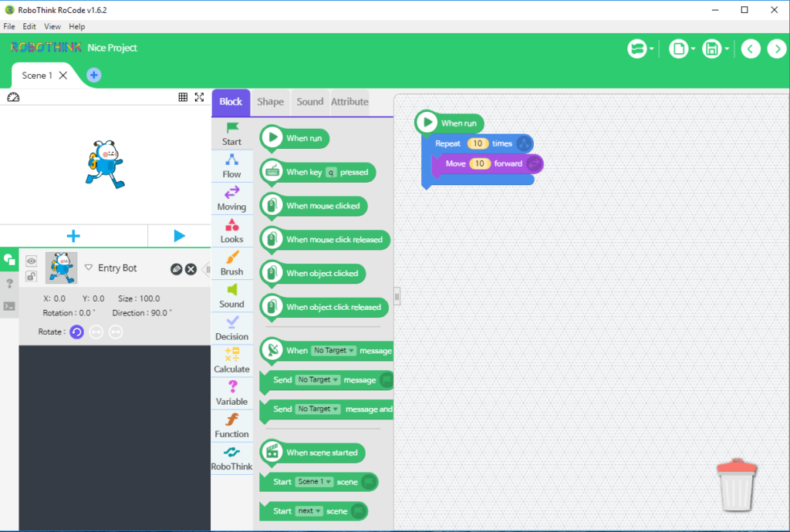
Task: Toggle the stage grid display
Action: tap(183, 97)
